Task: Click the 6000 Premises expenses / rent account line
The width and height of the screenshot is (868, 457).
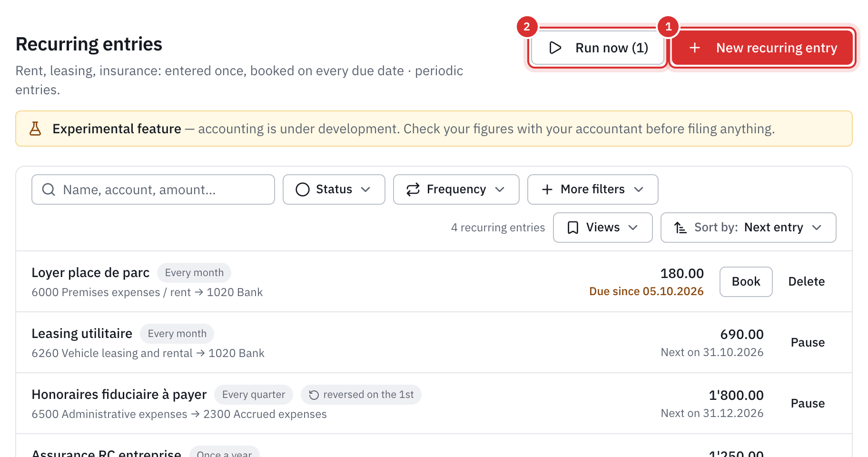Action: point(147,292)
